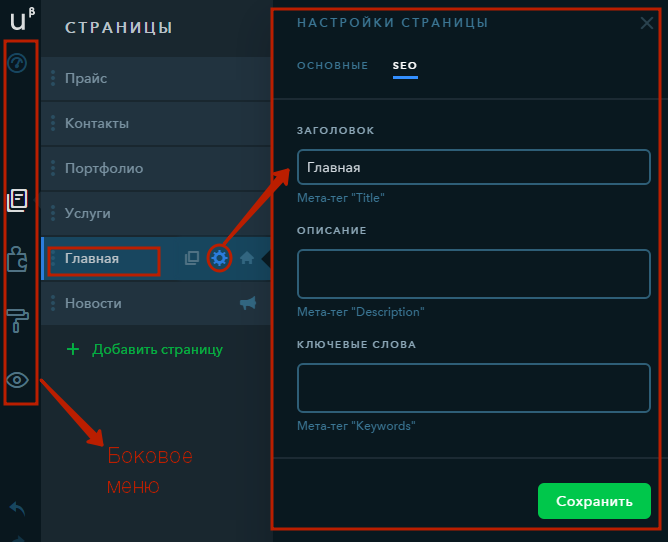Open the dashboard speedometer icon in sidebar
This screenshot has height=542, width=668.
click(x=17, y=63)
